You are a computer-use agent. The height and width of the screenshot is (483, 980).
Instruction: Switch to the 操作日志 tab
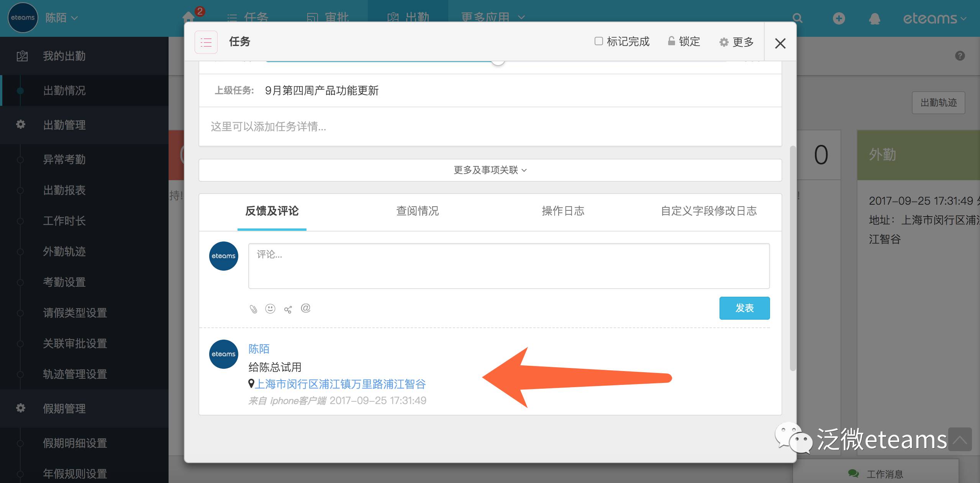[563, 211]
